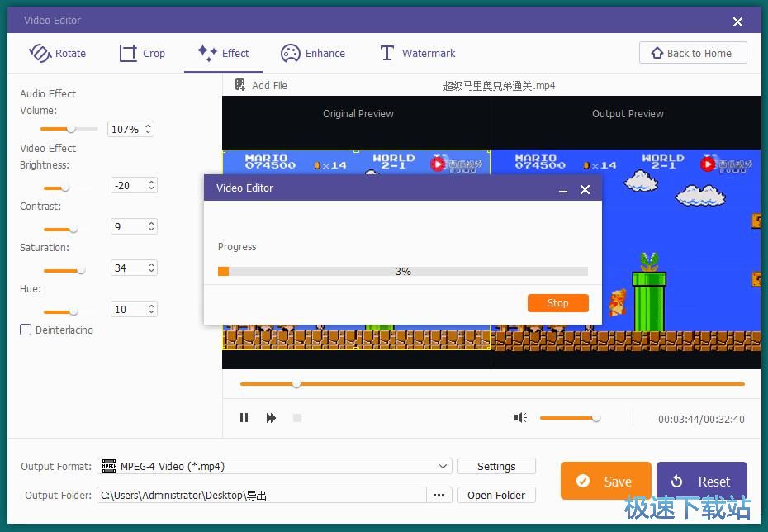Go to the Watermark tab
This screenshot has height=532, width=768.
click(x=418, y=53)
